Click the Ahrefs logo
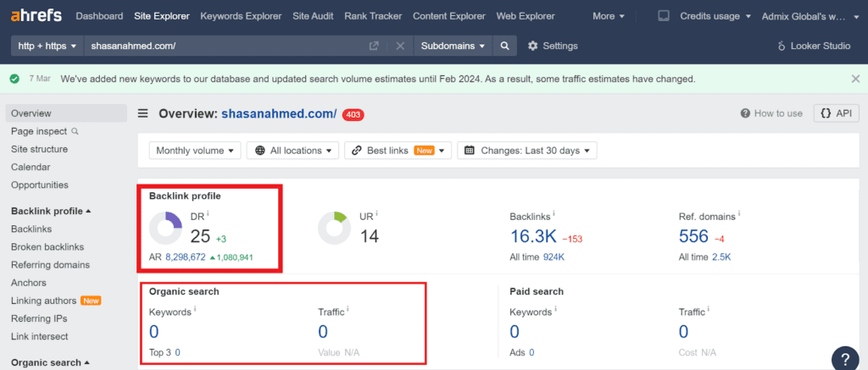Viewport: 868px width, 370px height. coord(36,16)
